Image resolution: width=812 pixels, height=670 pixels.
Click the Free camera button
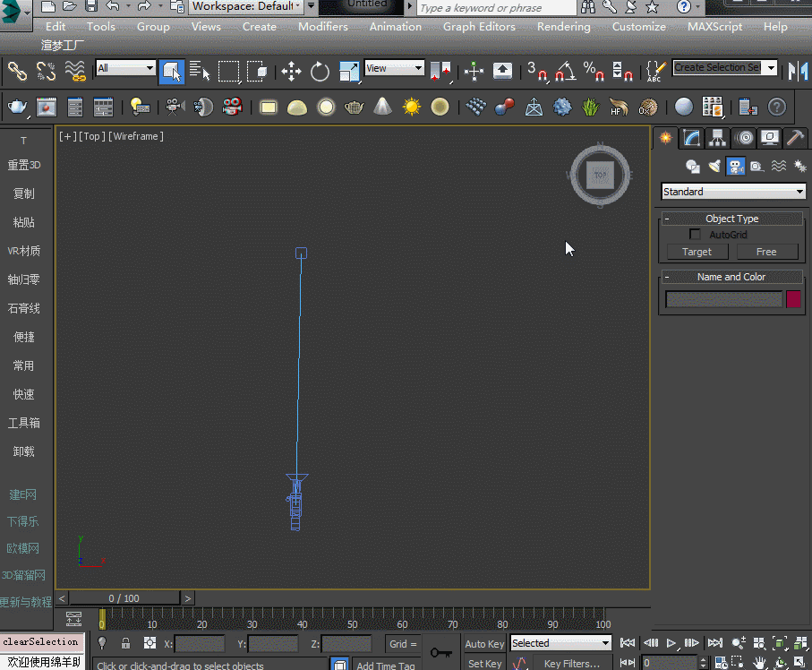(x=766, y=252)
